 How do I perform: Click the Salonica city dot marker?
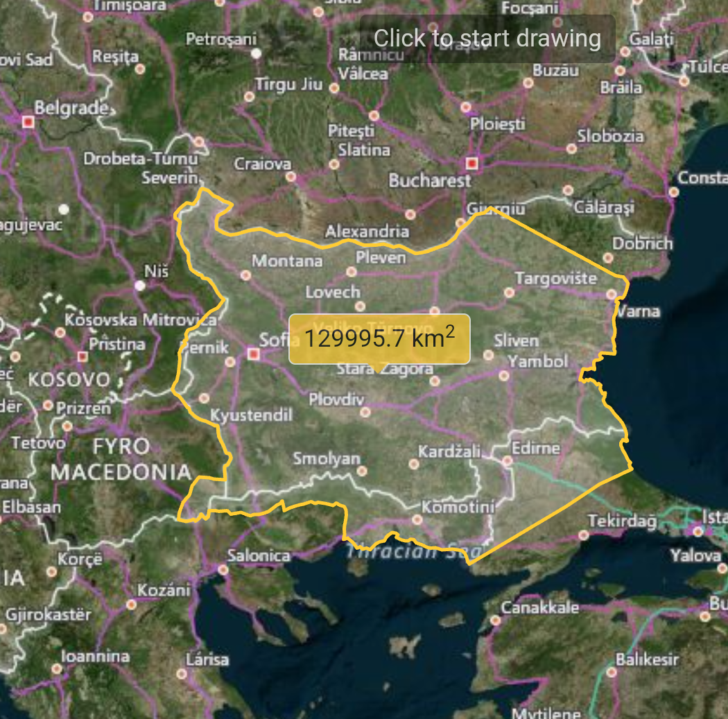tap(223, 570)
